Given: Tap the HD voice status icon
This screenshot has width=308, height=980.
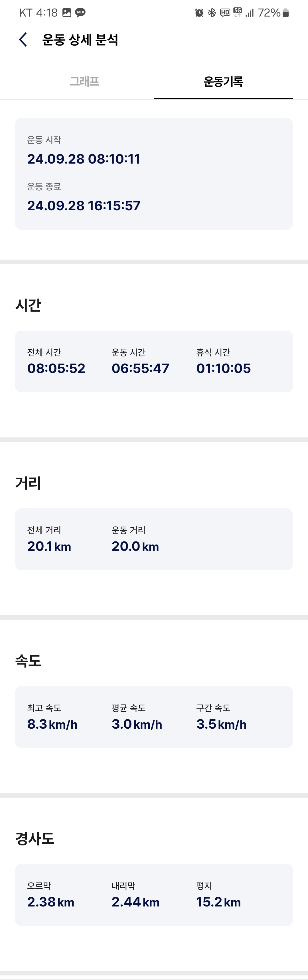Looking at the screenshot, I should 225,13.
